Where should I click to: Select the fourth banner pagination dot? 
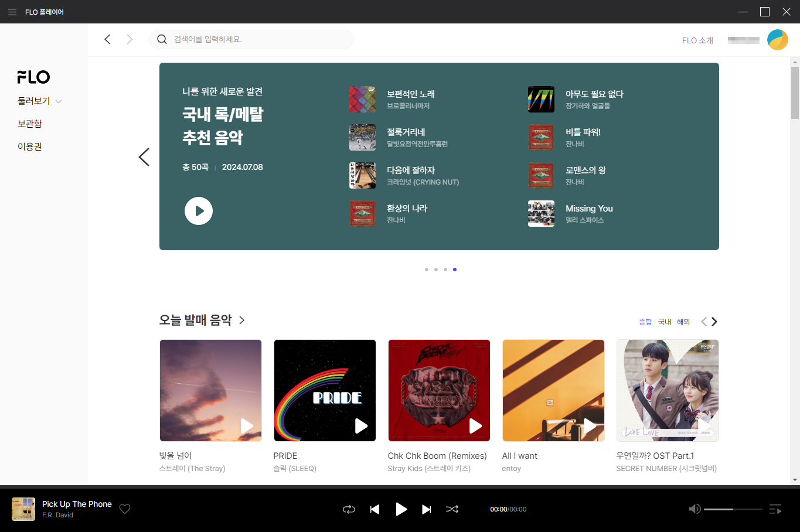point(455,270)
